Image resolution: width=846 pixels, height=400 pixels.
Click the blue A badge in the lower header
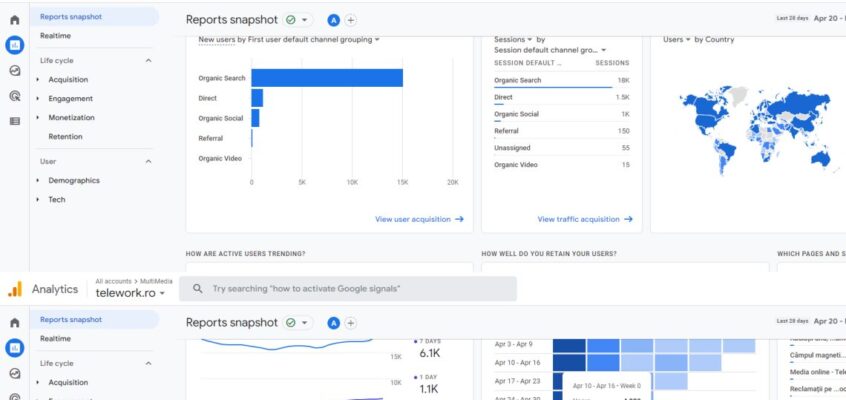click(333, 323)
